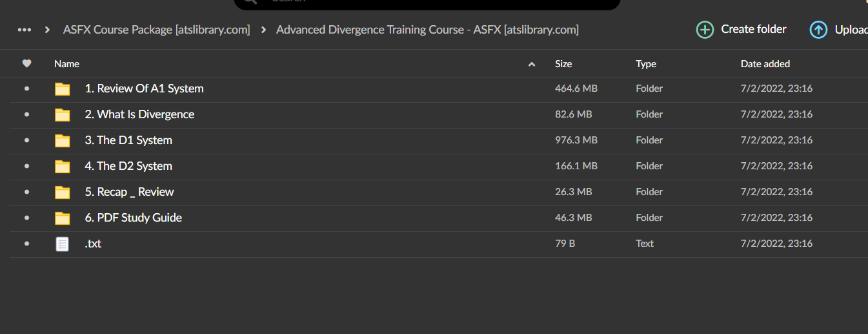Image resolution: width=868 pixels, height=334 pixels.
Task: Click the Create folder plus icon
Action: [705, 30]
